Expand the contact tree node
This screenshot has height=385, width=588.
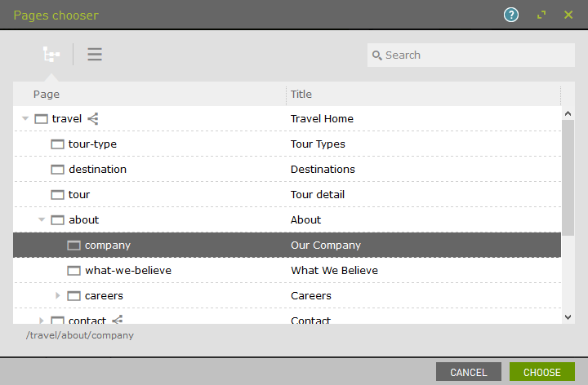click(42, 320)
